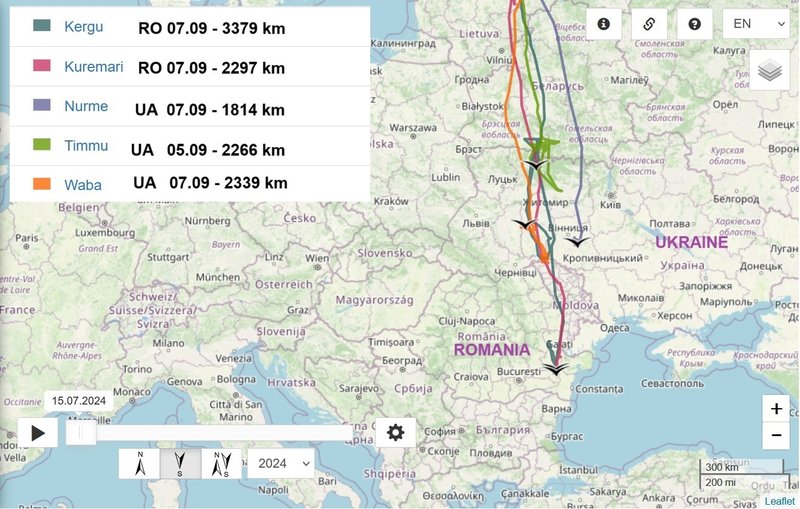Open the map layers selector
This screenshot has height=509, width=800.
[770, 70]
